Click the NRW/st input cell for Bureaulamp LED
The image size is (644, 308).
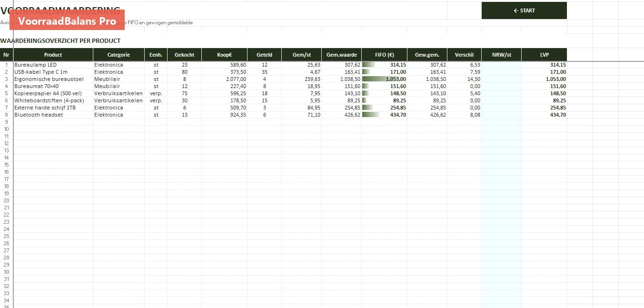coord(502,65)
